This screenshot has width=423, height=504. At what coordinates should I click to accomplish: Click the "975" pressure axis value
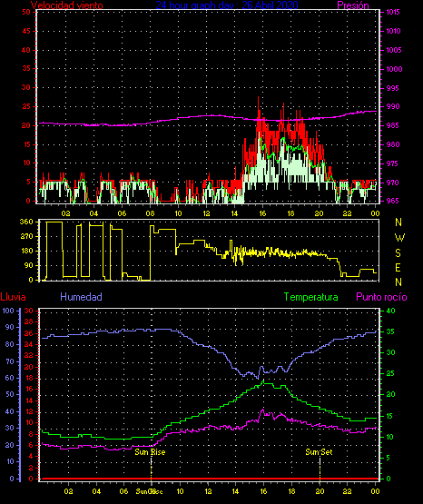click(392, 163)
